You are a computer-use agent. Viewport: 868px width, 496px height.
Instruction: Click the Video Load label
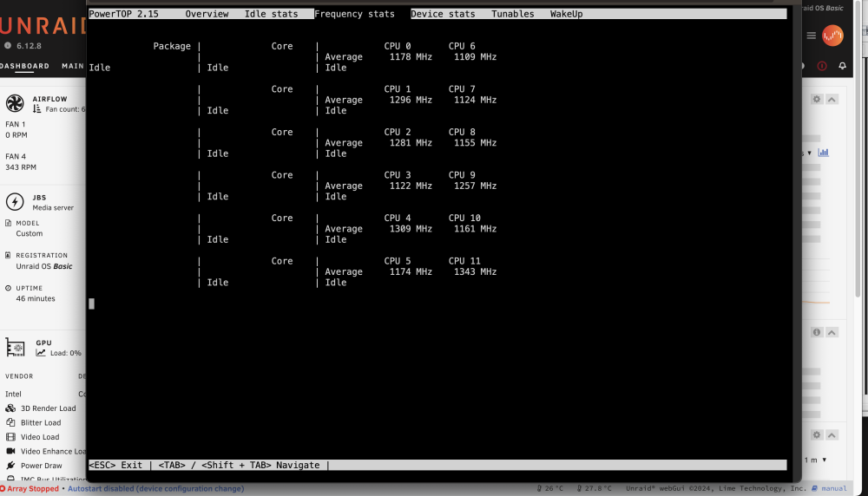click(x=40, y=437)
